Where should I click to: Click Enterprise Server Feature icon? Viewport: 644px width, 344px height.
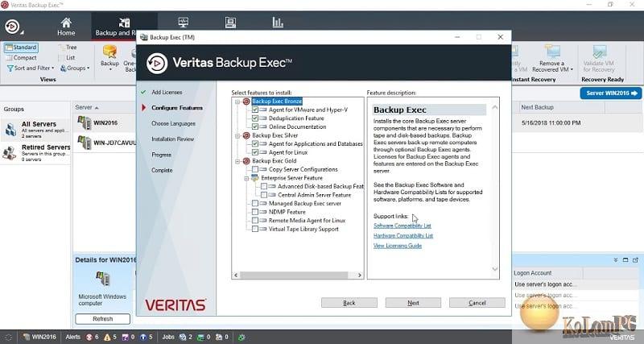[x=254, y=178]
